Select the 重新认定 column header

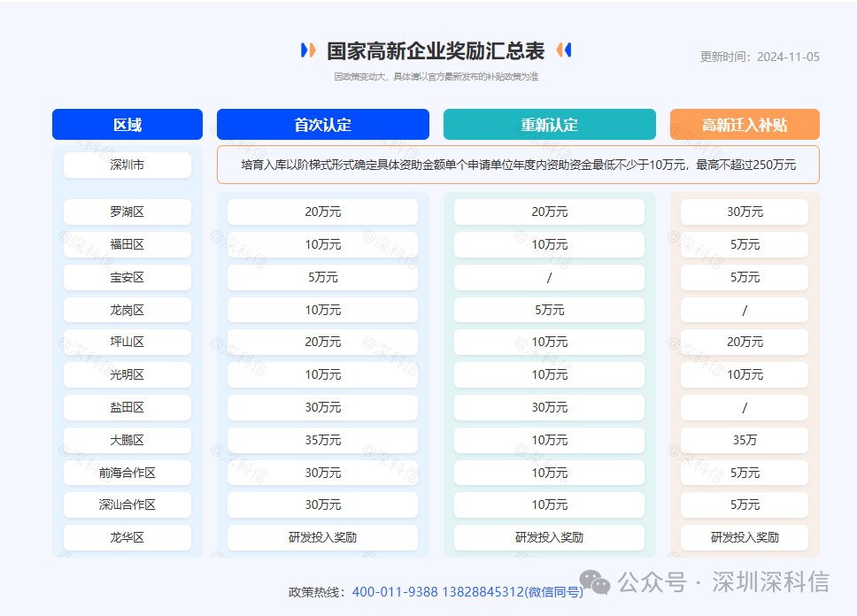pyautogui.click(x=548, y=124)
